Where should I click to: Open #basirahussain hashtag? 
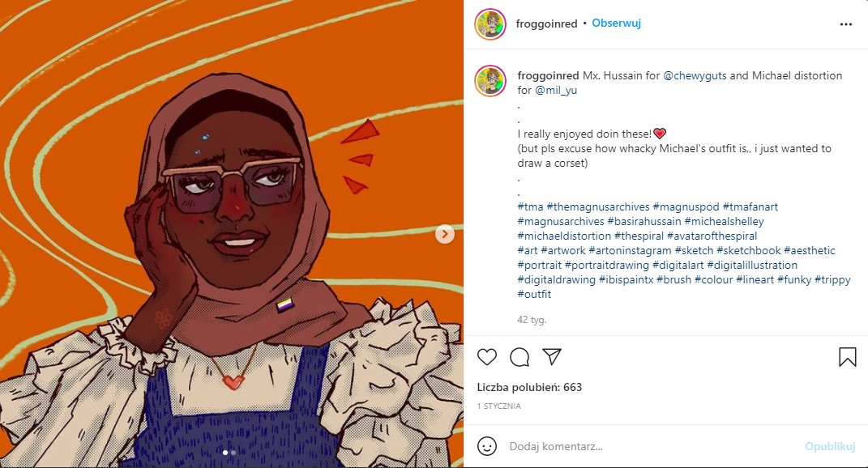(644, 221)
